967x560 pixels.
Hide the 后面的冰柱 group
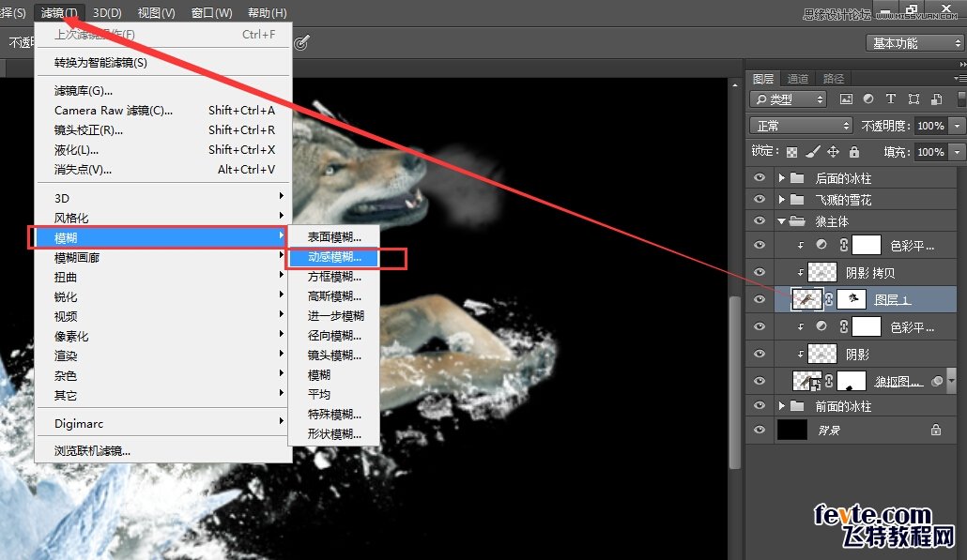[x=760, y=177]
